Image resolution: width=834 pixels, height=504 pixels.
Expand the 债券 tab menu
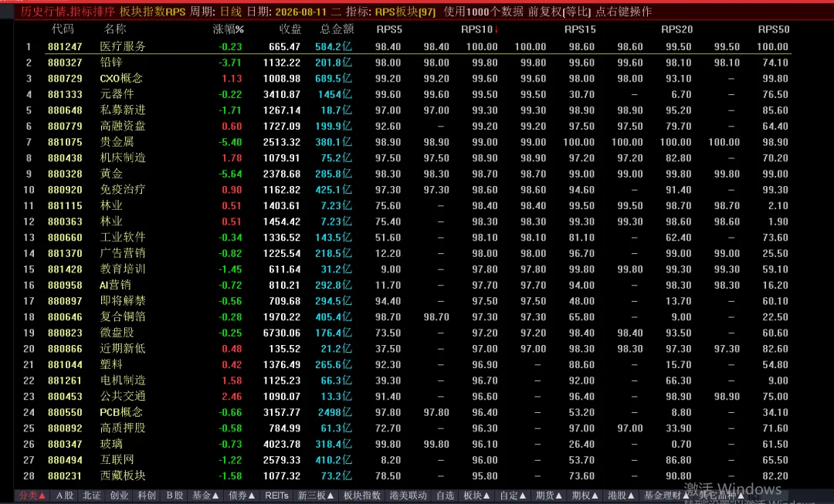tap(242, 496)
